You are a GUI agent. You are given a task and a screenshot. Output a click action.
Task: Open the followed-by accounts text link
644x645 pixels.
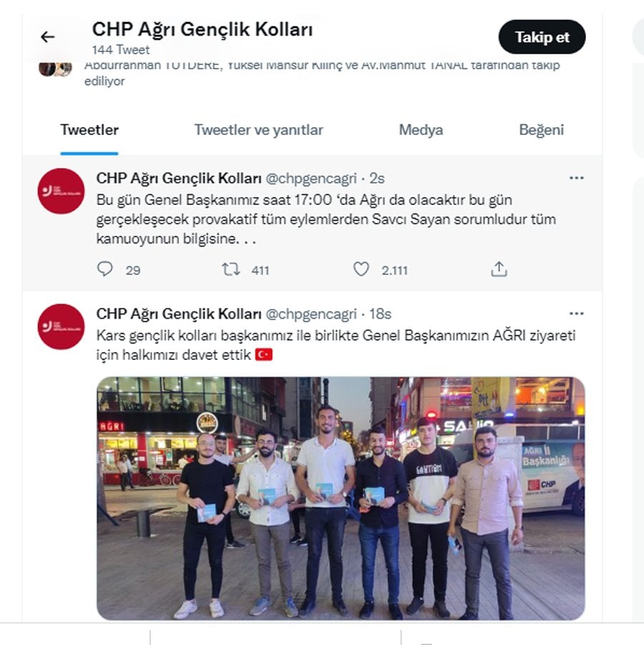pyautogui.click(x=322, y=74)
